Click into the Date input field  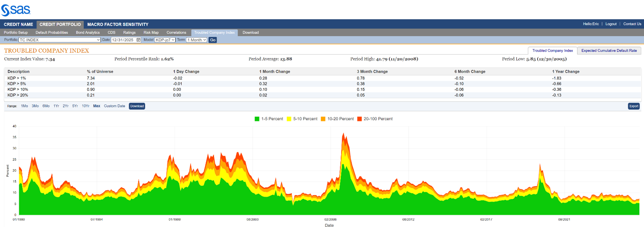pos(123,40)
